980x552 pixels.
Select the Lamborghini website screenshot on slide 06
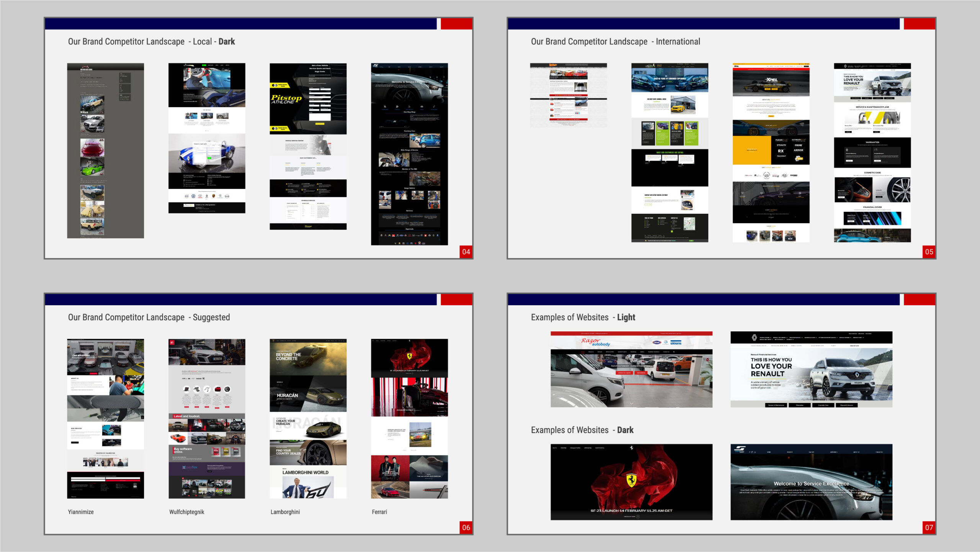[x=308, y=418]
